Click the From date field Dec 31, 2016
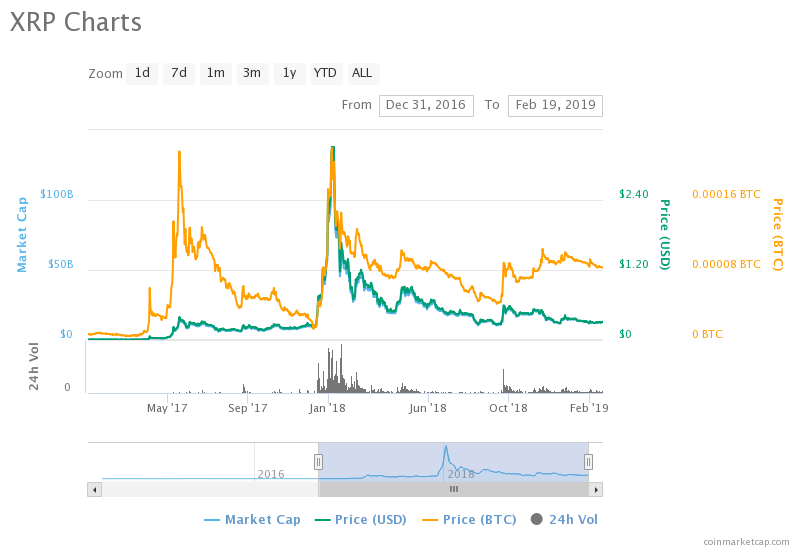800x550 pixels. tap(426, 106)
